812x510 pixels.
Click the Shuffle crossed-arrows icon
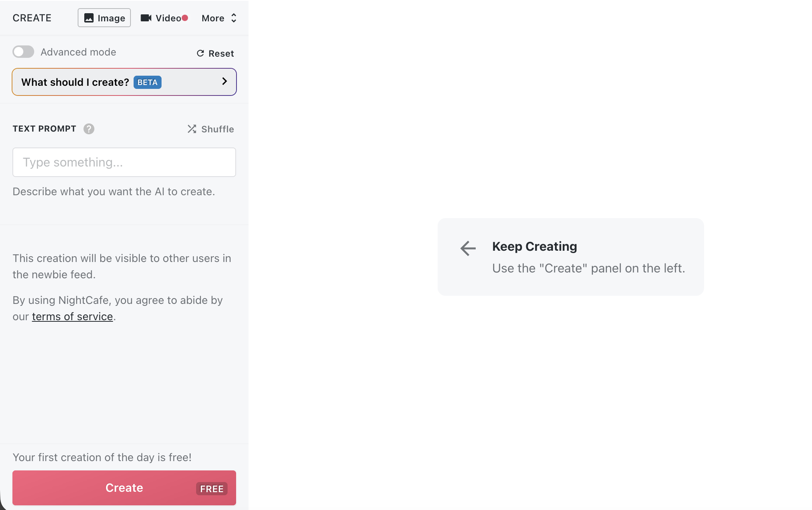192,129
